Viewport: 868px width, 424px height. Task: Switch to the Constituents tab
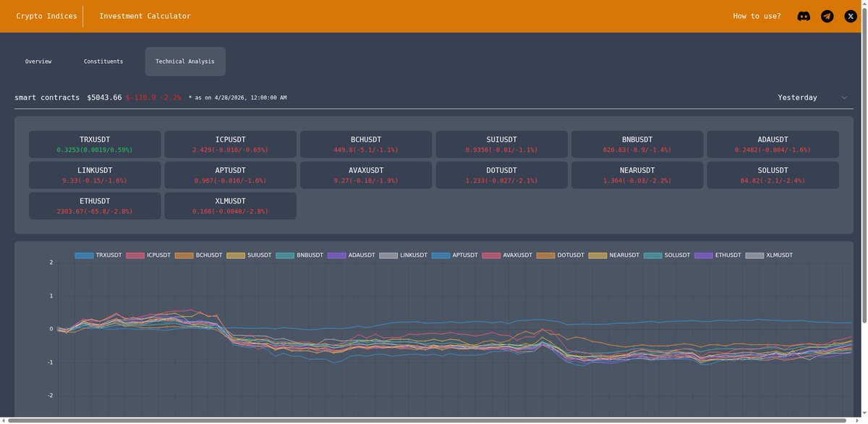(103, 61)
